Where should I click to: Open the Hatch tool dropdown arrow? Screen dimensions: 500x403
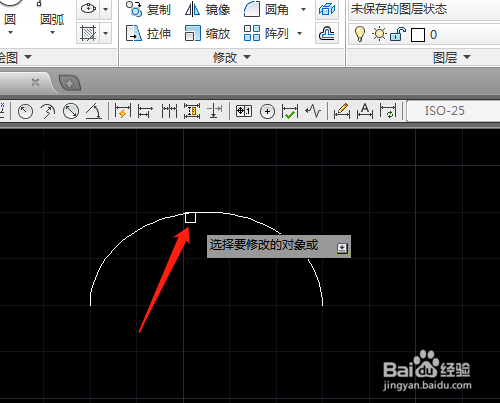(x=106, y=33)
